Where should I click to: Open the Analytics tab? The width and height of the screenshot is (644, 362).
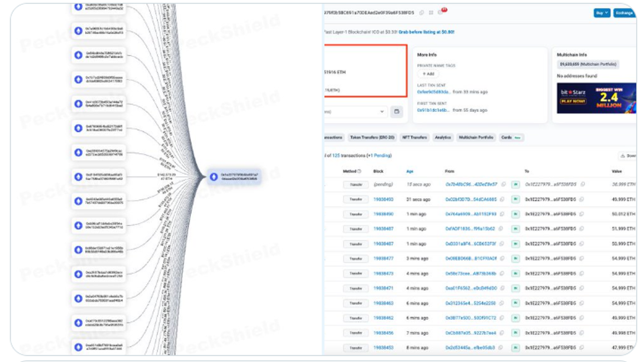443,137
